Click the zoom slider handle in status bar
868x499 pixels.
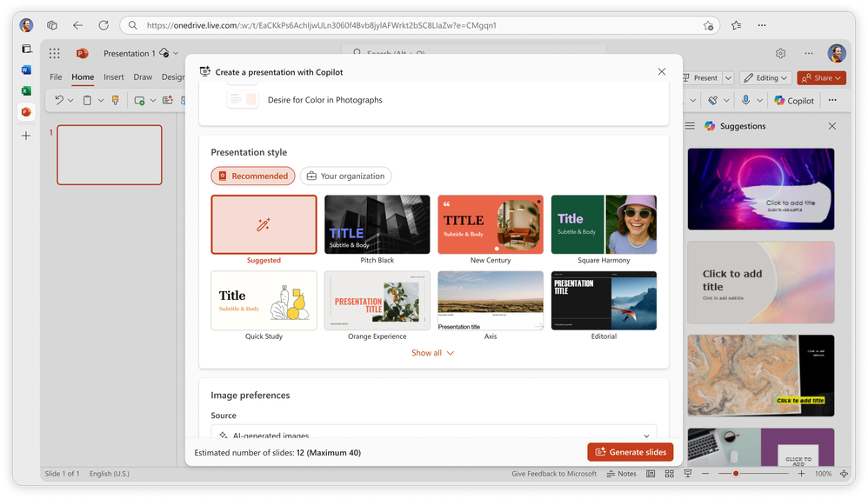click(x=736, y=474)
